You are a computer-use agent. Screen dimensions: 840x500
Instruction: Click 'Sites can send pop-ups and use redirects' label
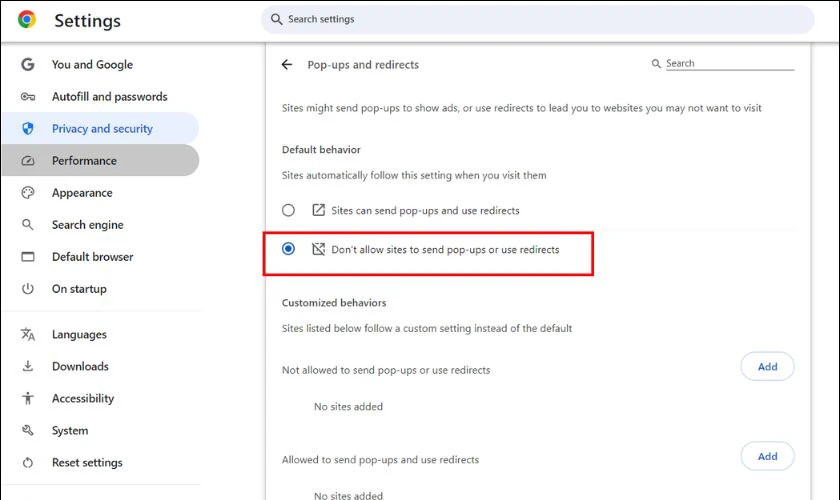tap(425, 211)
